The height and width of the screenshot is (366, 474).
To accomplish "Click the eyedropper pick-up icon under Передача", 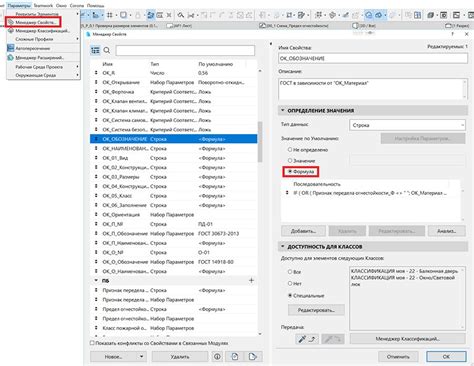I will pos(307,339).
